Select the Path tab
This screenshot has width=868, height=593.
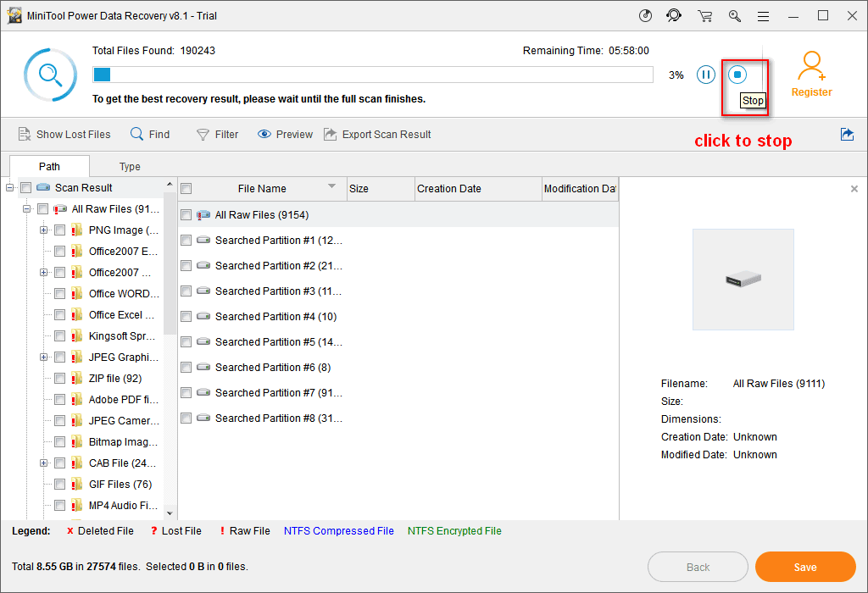click(x=49, y=167)
